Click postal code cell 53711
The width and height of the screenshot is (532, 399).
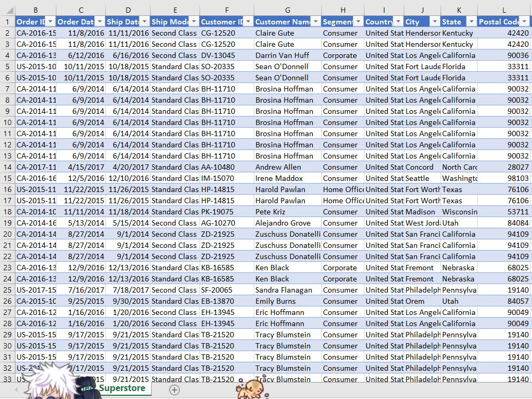tap(504, 212)
